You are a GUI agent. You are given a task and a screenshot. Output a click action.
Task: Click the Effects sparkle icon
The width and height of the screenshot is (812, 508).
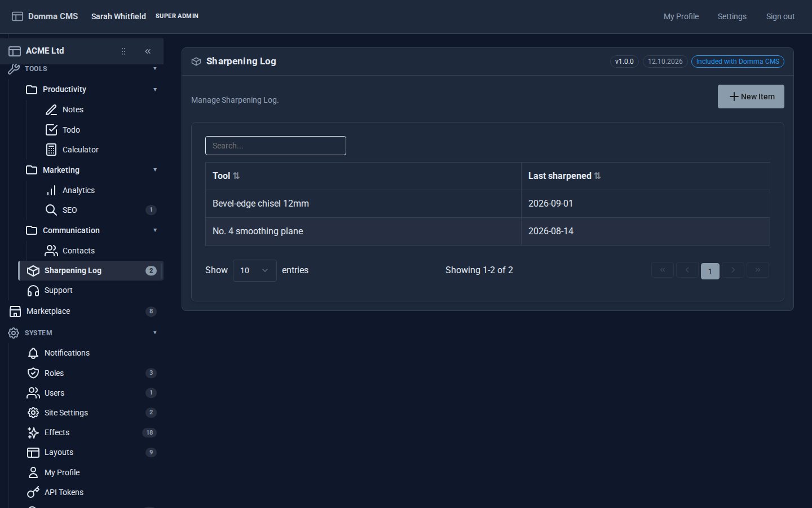click(33, 432)
